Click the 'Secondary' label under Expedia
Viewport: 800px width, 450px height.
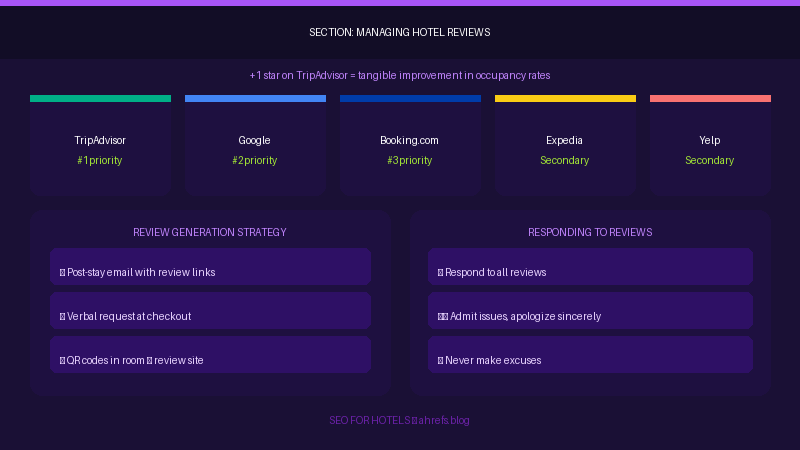pyautogui.click(x=564, y=160)
